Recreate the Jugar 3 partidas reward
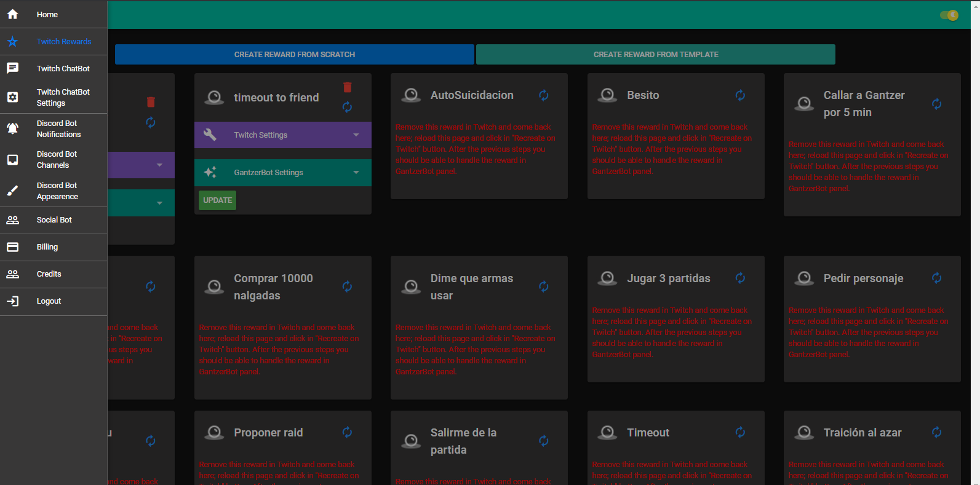Image resolution: width=980 pixels, height=485 pixels. click(x=740, y=278)
